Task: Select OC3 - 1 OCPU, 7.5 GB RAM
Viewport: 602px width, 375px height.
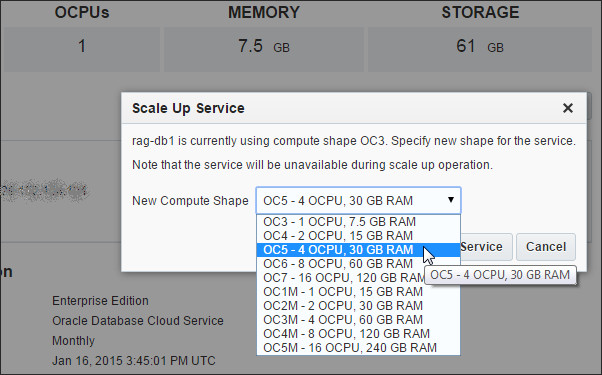Action: pos(358,222)
